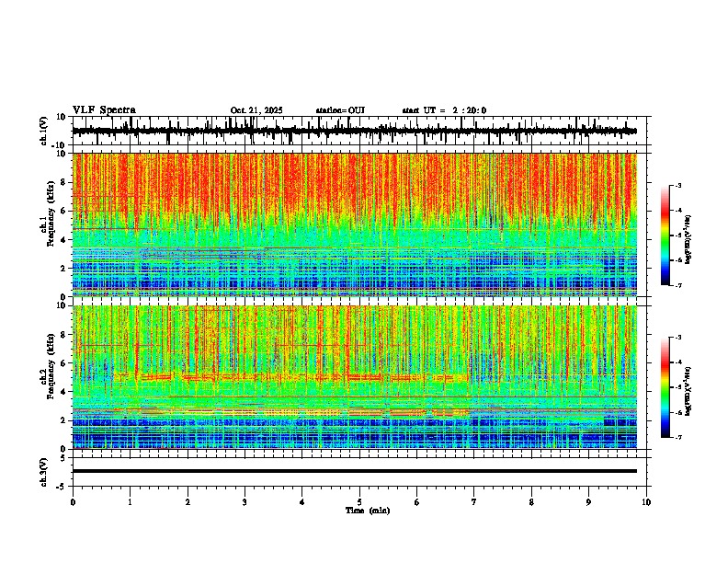Click the time axis tick label "2"
The width and height of the screenshot is (728, 563).
188,502
